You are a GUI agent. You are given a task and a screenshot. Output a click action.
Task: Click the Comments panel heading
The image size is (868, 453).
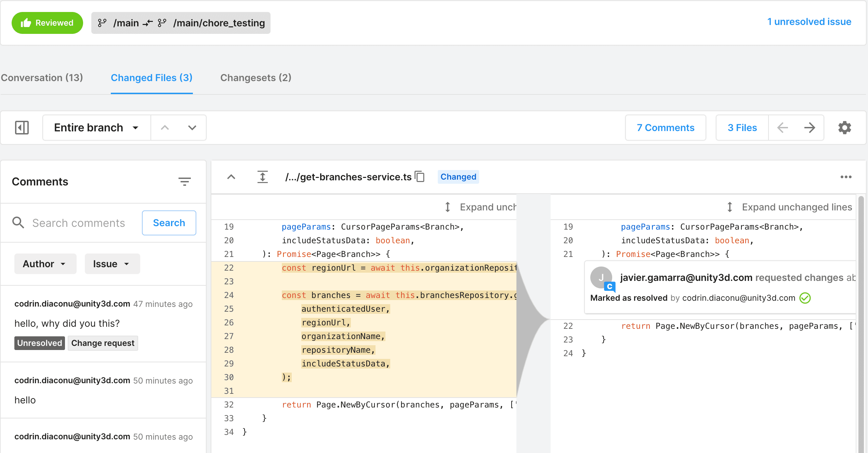40,181
